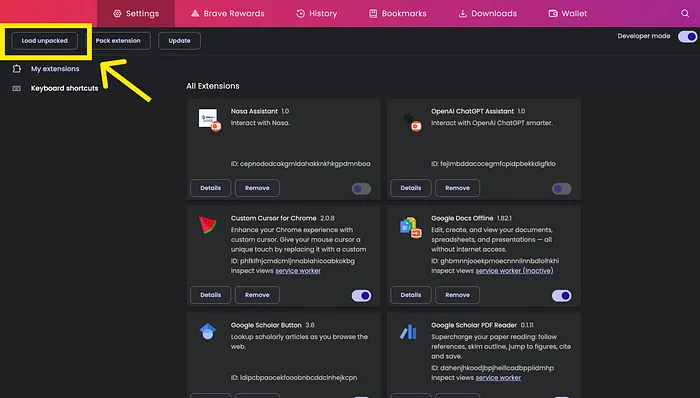This screenshot has height=398, width=700.
Task: Click the Nasa Assistant extension icon
Action: (209, 120)
